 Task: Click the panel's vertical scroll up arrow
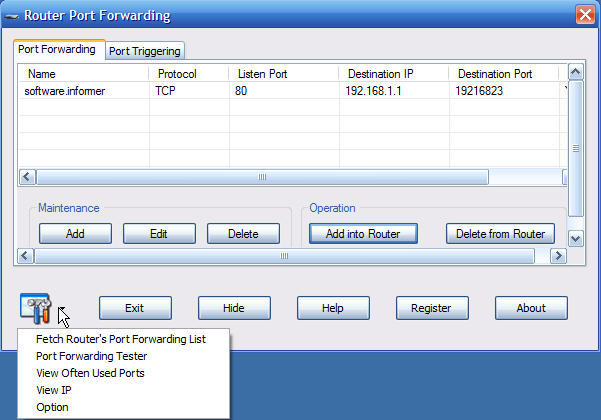(576, 72)
